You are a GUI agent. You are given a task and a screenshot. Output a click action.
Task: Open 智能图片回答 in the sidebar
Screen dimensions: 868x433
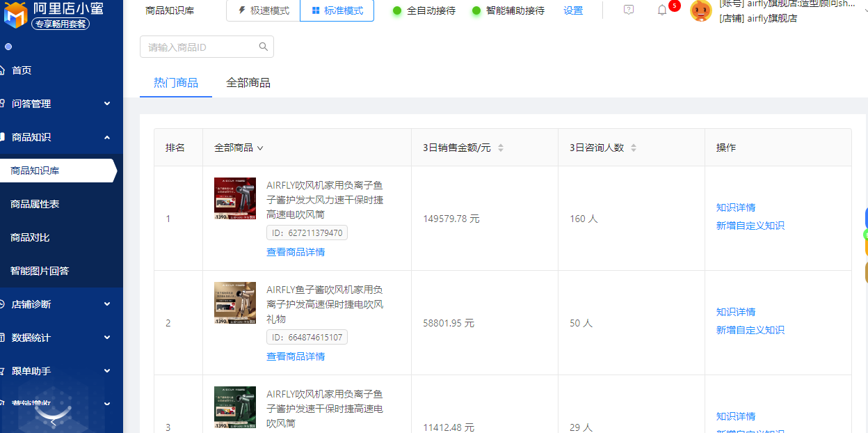coord(40,271)
